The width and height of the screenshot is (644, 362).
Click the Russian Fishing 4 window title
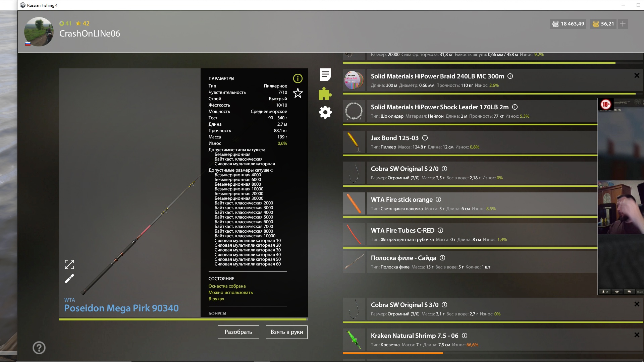[42, 5]
